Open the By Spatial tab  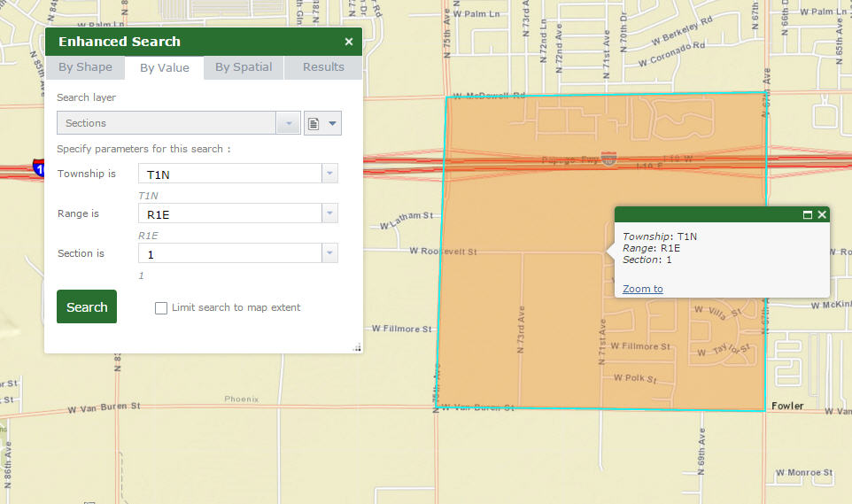click(244, 67)
